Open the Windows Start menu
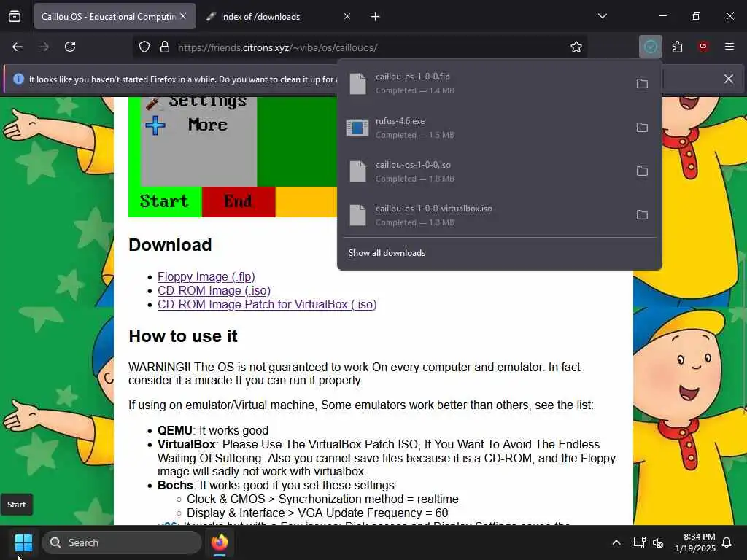Viewport: 747px width, 560px height. pos(23,542)
